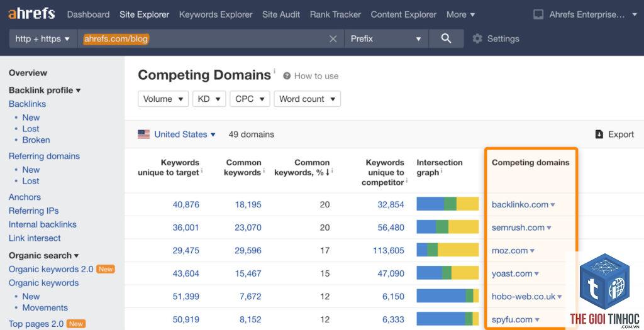The width and height of the screenshot is (644, 330).
Task: Click the Ahrefs logo
Action: pyautogui.click(x=31, y=14)
